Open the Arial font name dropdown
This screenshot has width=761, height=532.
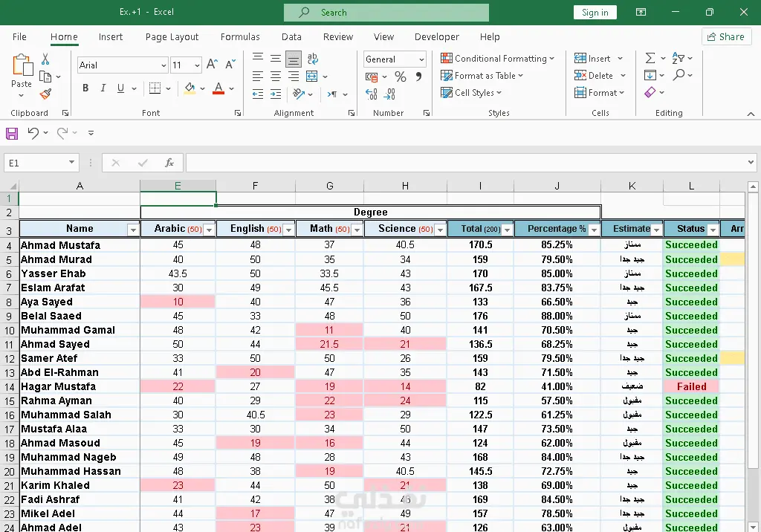(x=163, y=65)
